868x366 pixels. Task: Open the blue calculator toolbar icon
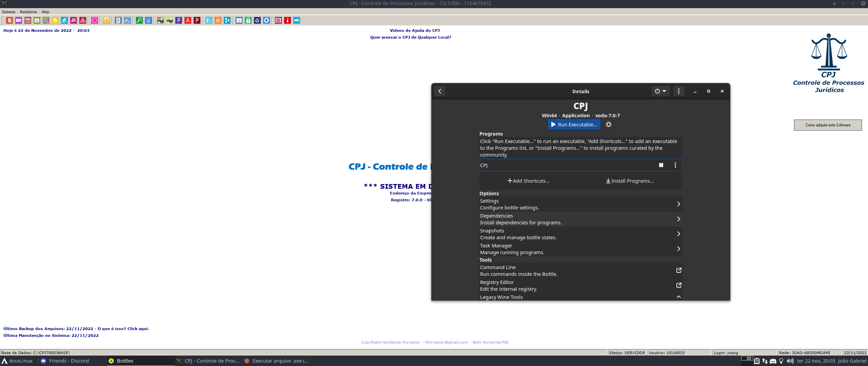pyautogui.click(x=149, y=20)
